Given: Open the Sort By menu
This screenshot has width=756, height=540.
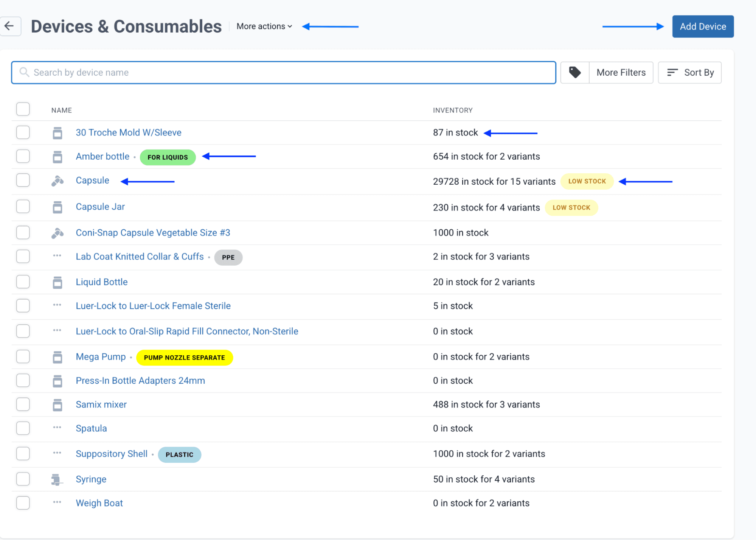Looking at the screenshot, I should (690, 72).
